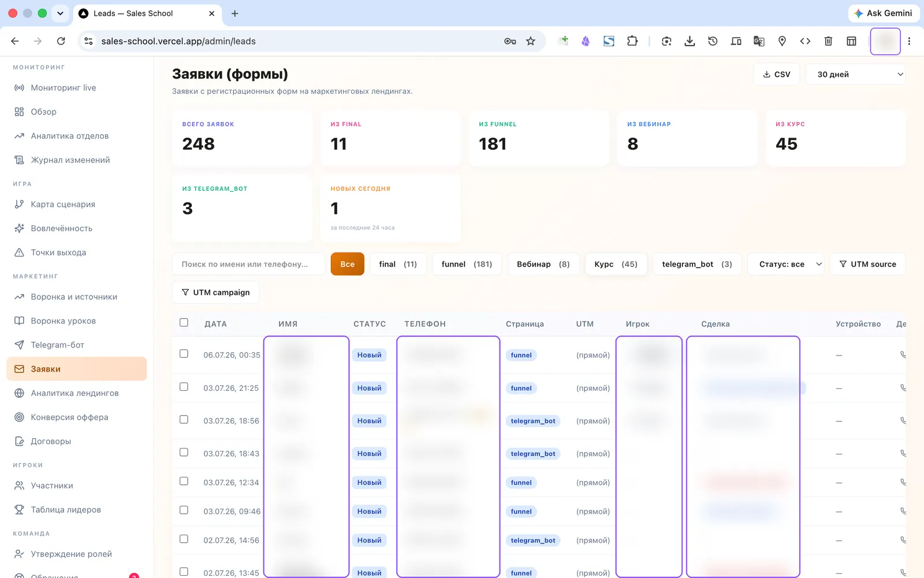Export leads with CSV button

[777, 75]
